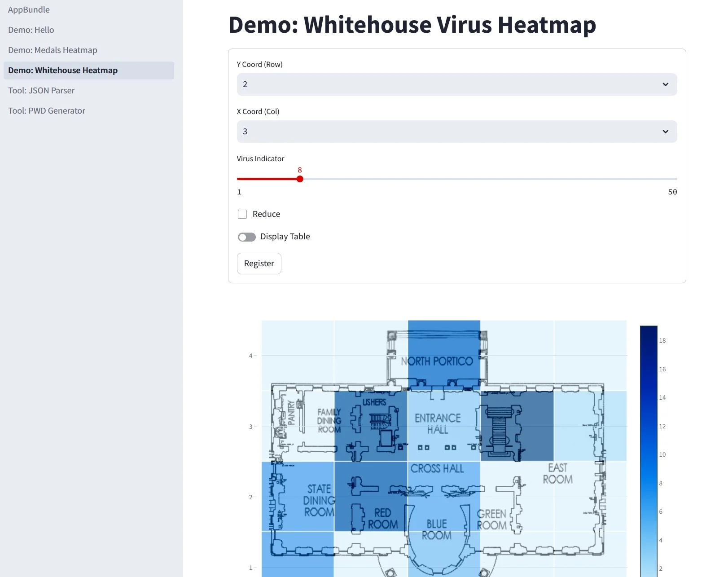Viewport: 728px width, 577px height.
Task: Click the Virus Indicator slider handle
Action: click(300, 179)
